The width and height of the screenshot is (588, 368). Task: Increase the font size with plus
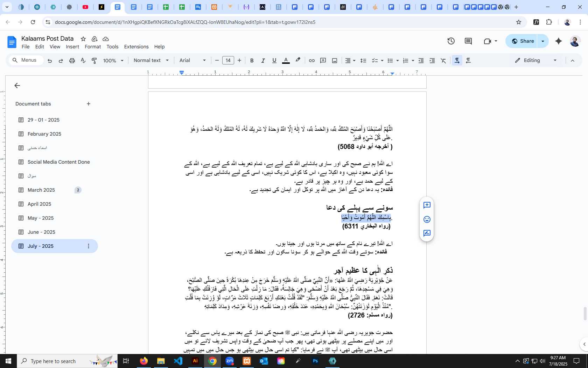click(239, 61)
